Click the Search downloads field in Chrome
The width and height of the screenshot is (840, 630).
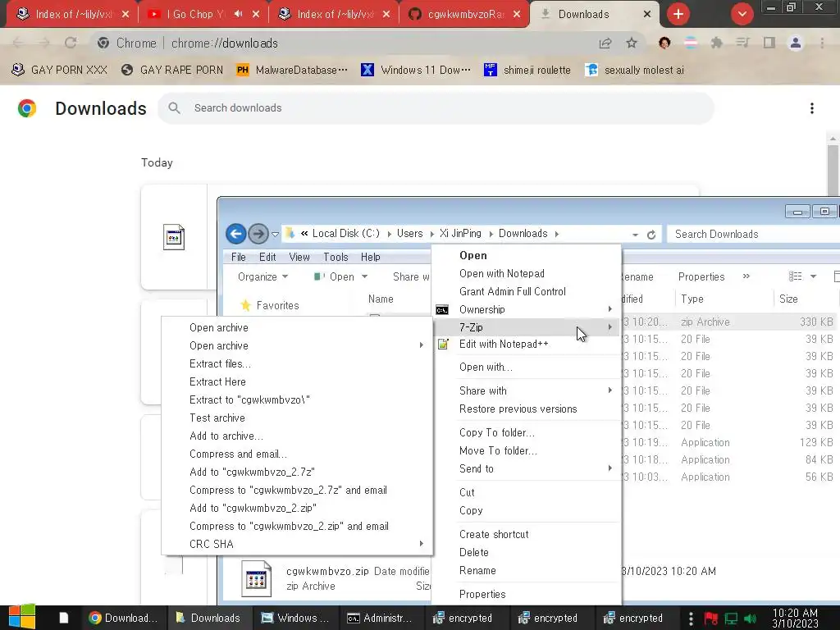436,108
